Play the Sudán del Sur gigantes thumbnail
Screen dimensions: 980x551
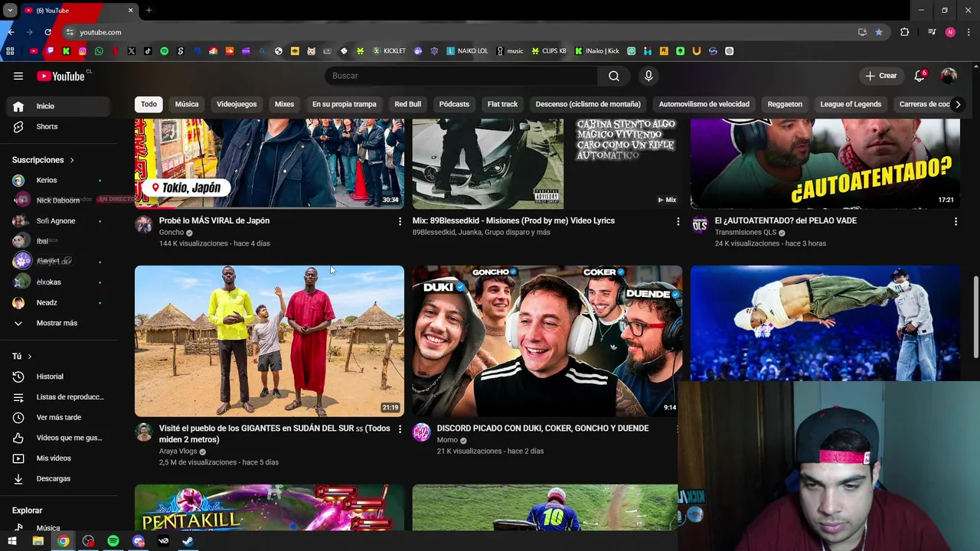point(269,341)
